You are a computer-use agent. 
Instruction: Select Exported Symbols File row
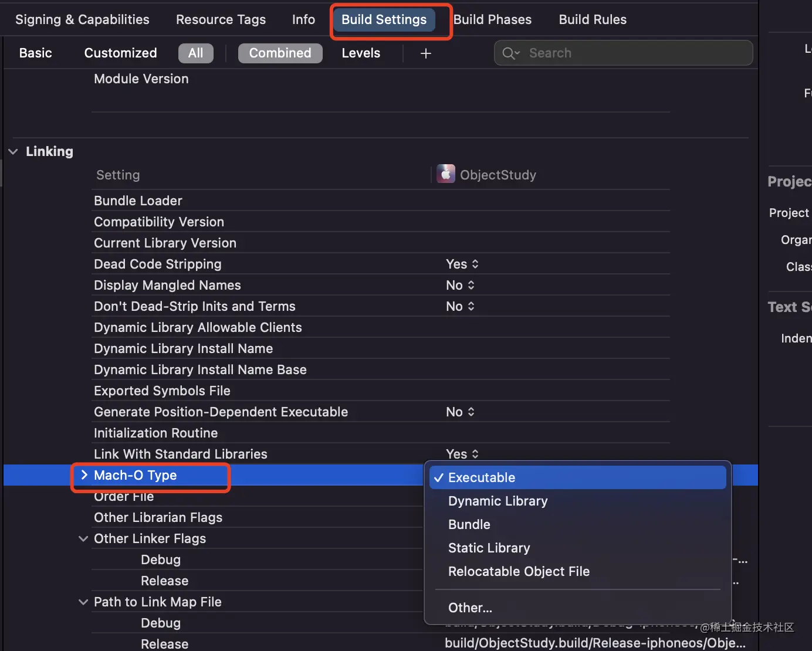click(x=162, y=391)
